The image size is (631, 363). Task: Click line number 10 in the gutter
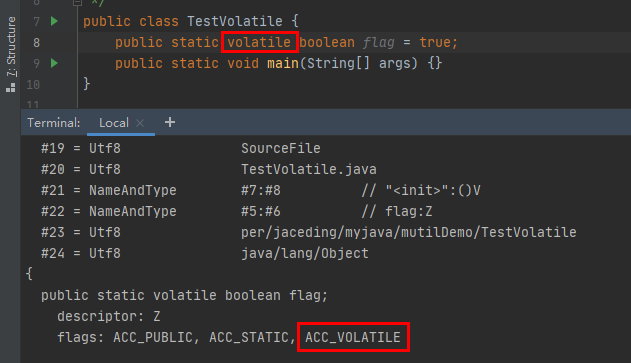(x=33, y=85)
